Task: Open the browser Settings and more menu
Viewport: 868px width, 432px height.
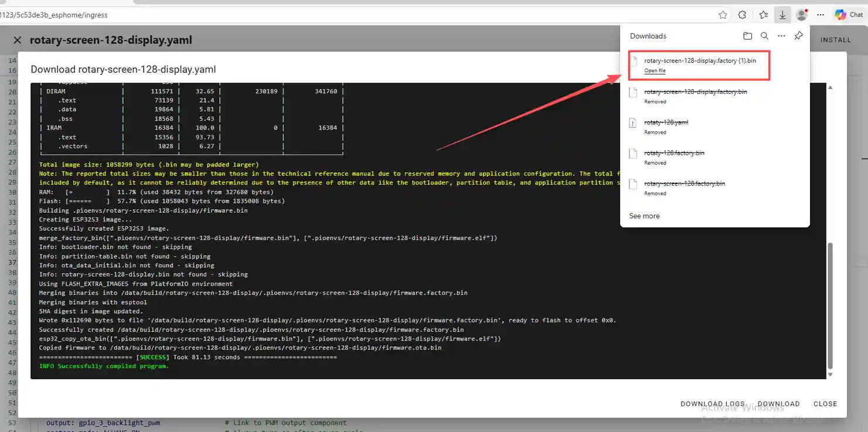Action: (821, 15)
